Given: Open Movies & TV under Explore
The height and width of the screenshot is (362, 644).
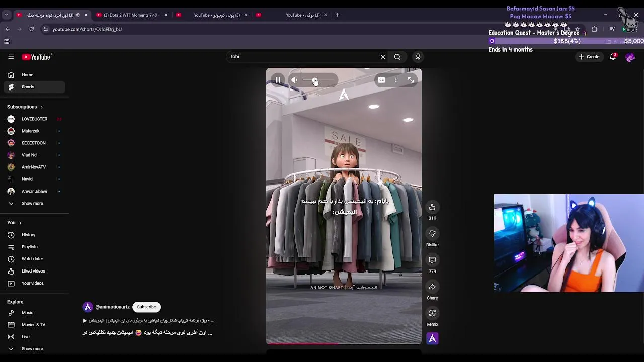Looking at the screenshot, I should click(x=34, y=325).
